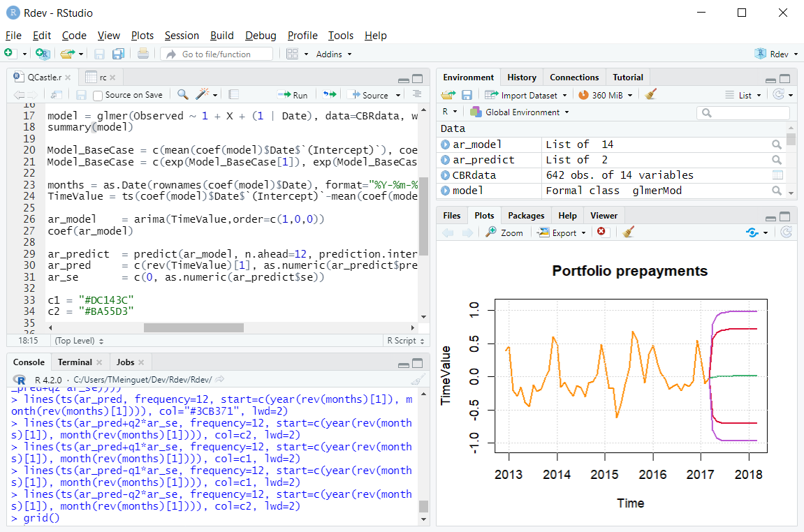
Task: Click the find/replace magnifier icon in editor
Action: point(182,95)
